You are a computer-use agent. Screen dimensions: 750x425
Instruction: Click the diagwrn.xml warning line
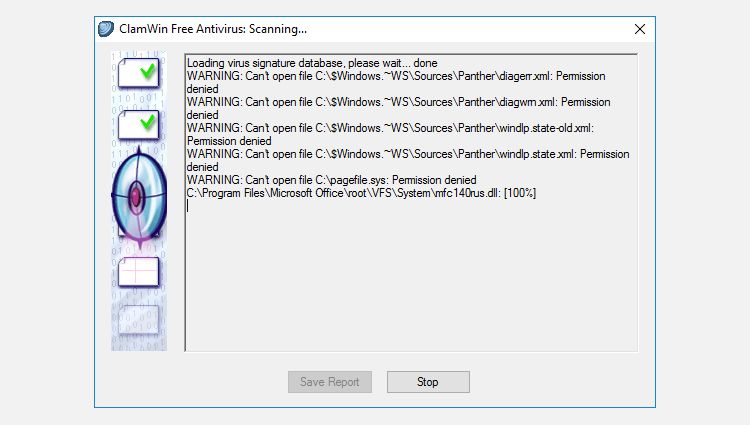click(x=398, y=109)
